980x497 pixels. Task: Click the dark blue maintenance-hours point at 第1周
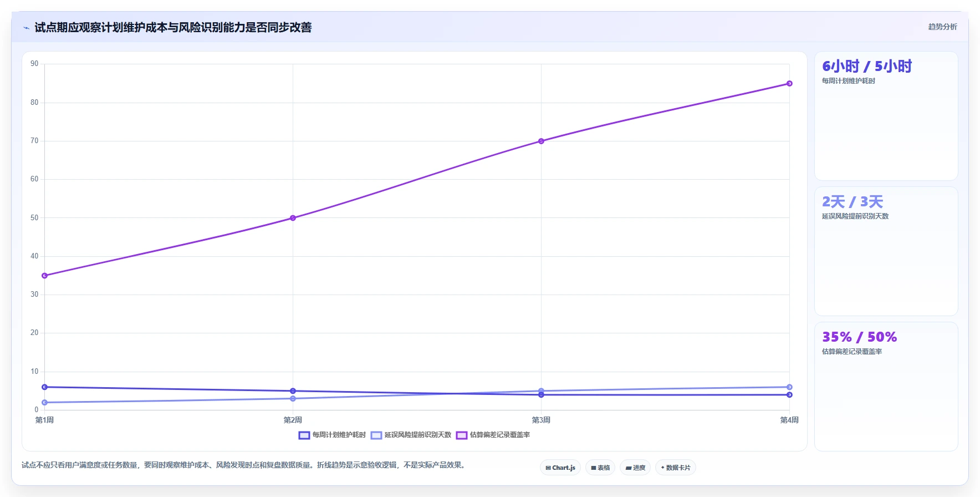pos(45,387)
